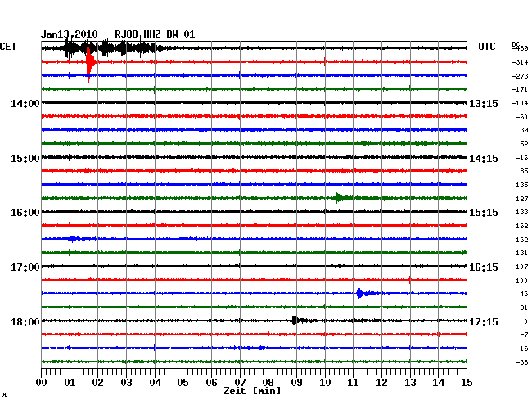532x404 pixels.
Task: Select the 09 minute axis label
Action: click(296, 383)
